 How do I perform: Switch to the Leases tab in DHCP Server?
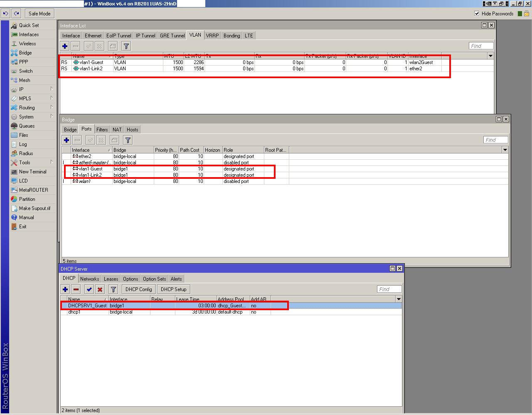(x=111, y=279)
